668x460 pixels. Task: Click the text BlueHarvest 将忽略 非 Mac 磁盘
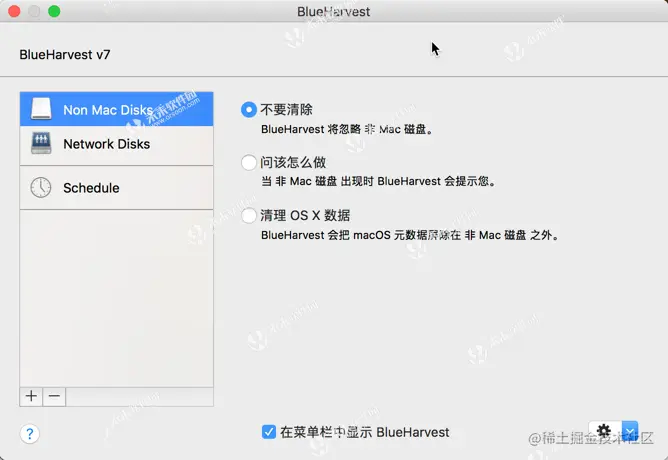coord(347,129)
